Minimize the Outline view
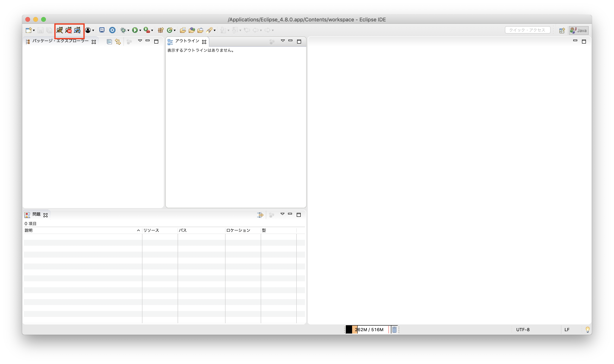614x364 pixels. pyautogui.click(x=290, y=41)
